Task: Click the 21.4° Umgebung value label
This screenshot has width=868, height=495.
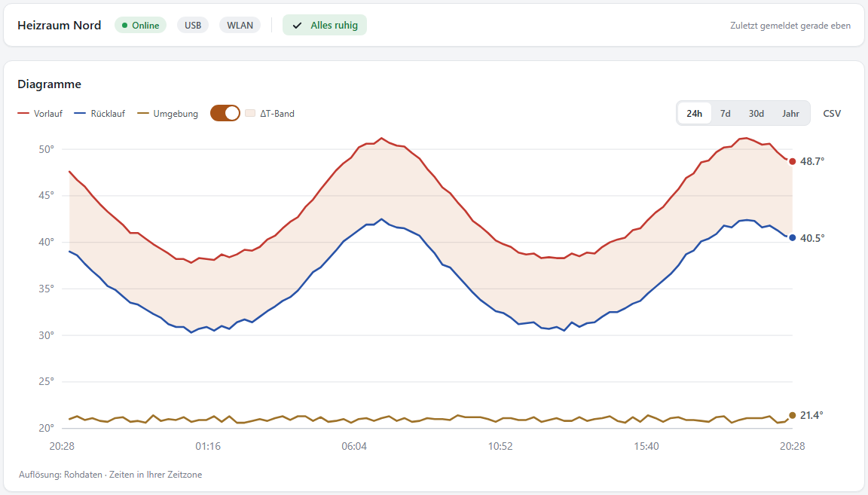Action: [x=811, y=415]
